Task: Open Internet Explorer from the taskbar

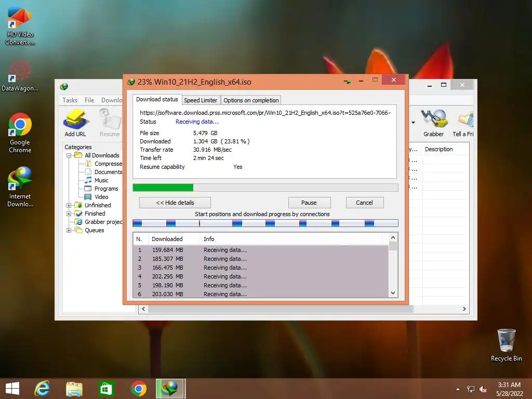Action: click(x=43, y=389)
